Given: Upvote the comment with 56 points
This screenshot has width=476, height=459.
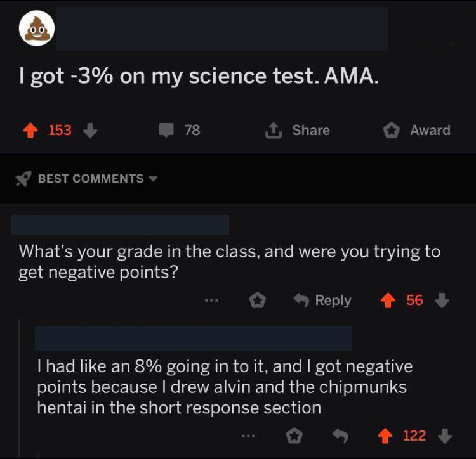Looking at the screenshot, I should coord(388,301).
